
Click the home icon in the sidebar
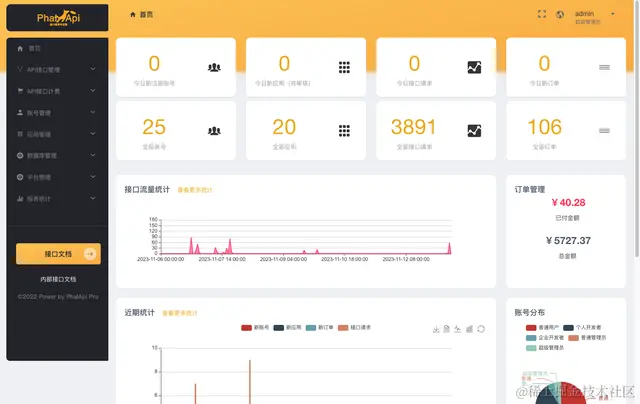20,48
